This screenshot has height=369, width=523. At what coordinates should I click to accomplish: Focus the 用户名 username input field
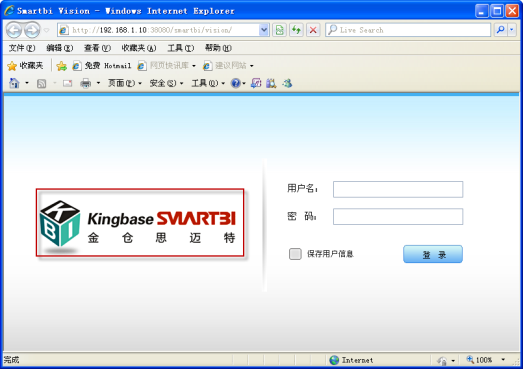tap(398, 189)
